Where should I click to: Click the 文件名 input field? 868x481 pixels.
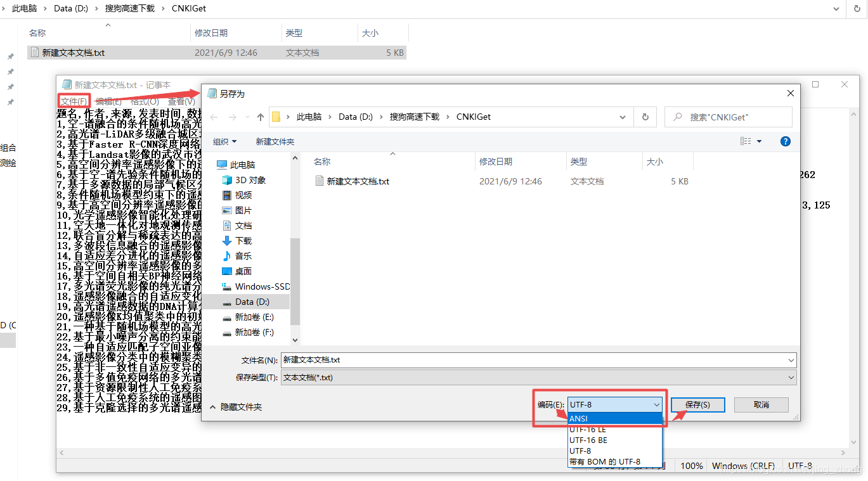(x=538, y=360)
